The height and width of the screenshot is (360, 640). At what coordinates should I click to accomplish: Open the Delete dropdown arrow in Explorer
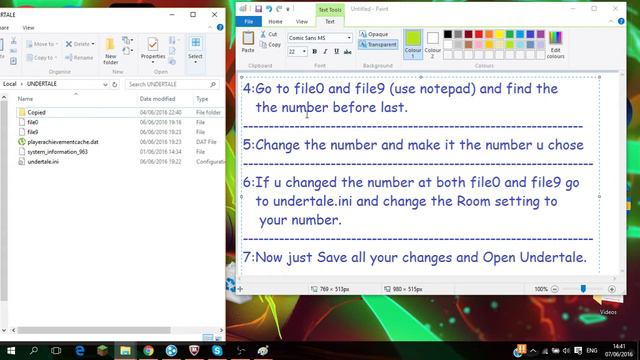[93, 44]
